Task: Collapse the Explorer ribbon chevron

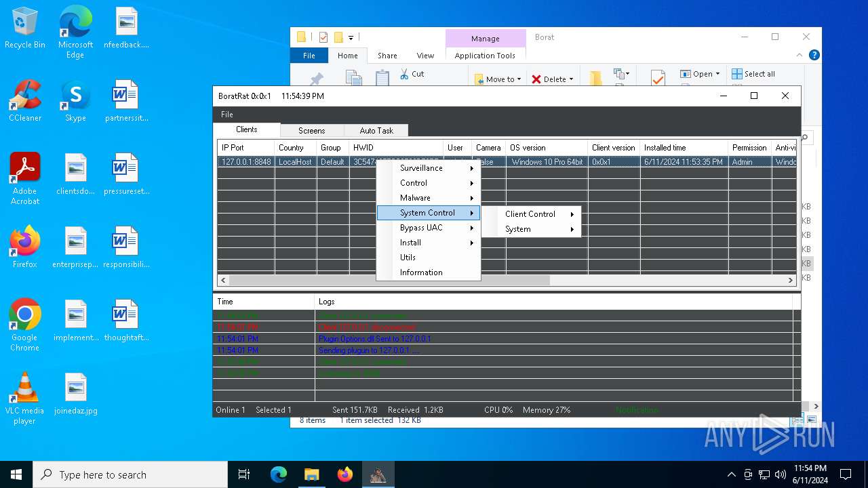Action: click(801, 56)
